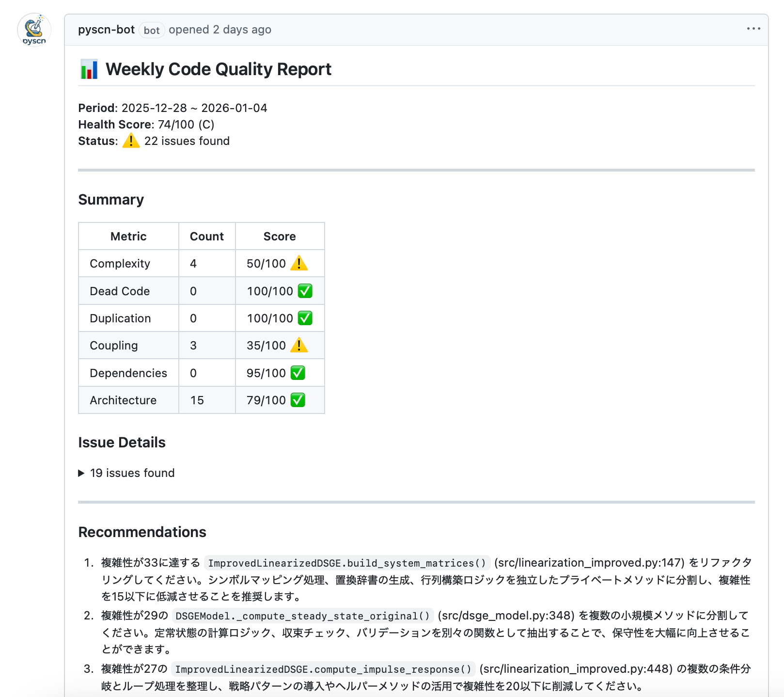Screen dimensions: 784x697
Task: Click the Weekly Code Quality Report heading
Action: point(219,69)
